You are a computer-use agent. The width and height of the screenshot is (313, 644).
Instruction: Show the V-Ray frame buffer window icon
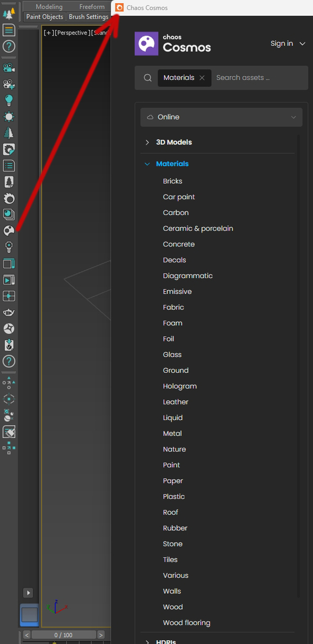pos(9,263)
